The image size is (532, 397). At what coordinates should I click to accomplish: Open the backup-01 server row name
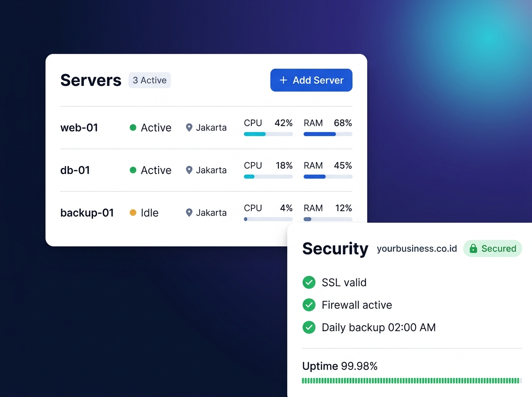coord(87,213)
